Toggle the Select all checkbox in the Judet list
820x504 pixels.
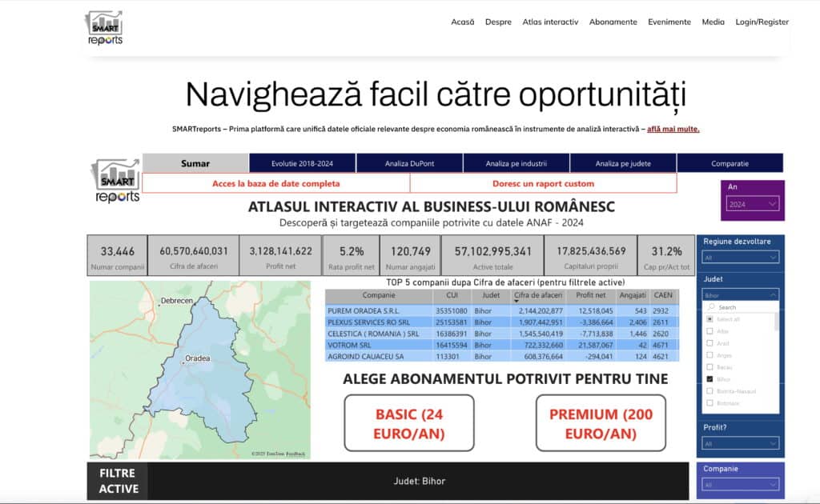pos(709,318)
